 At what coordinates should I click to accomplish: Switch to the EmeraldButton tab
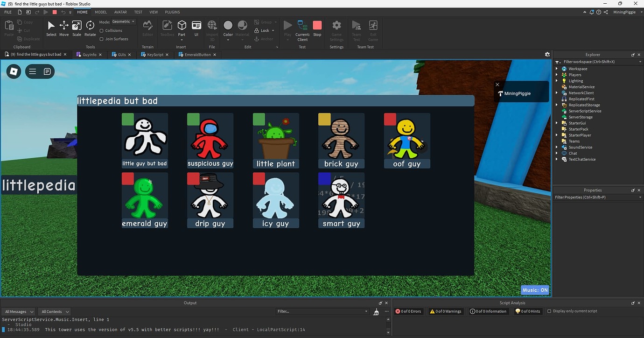(x=197, y=55)
